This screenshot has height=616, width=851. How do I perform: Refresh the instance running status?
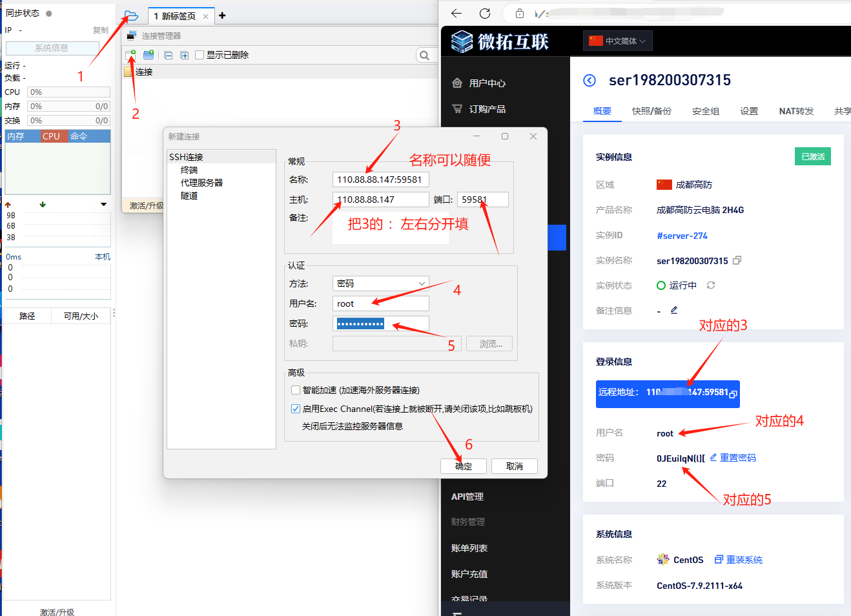click(x=711, y=285)
